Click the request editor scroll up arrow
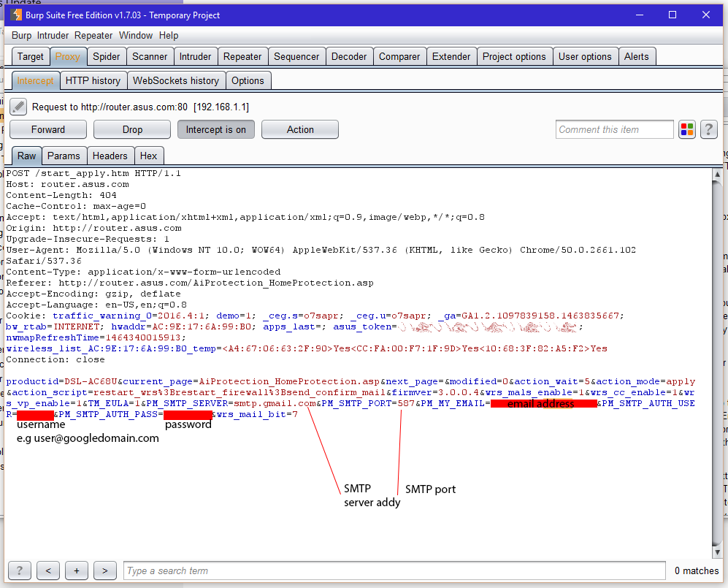 pos(717,175)
